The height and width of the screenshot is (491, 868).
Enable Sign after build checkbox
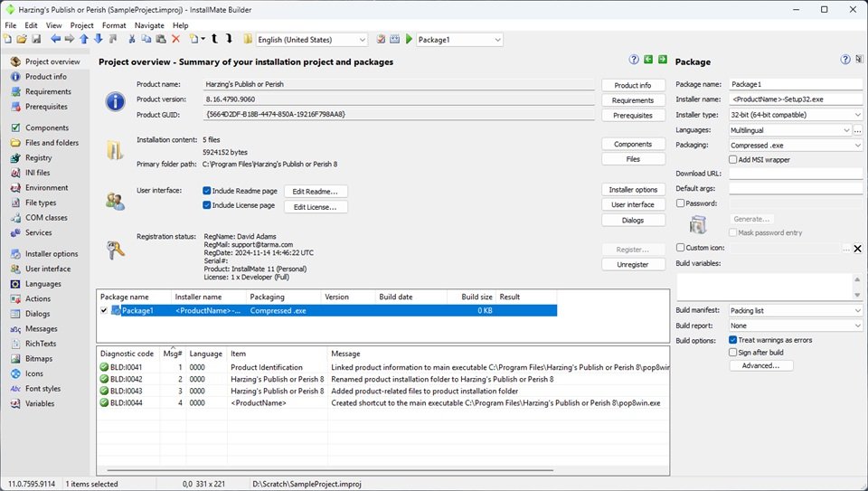[733, 352]
